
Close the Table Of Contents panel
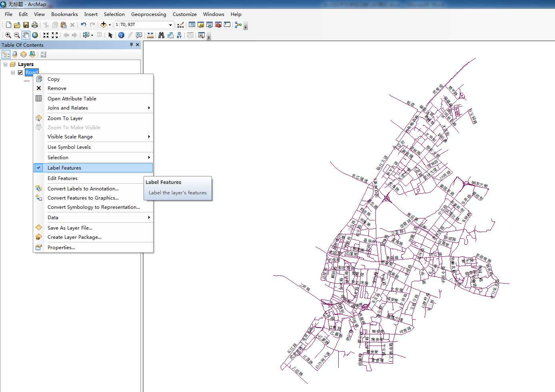[138, 45]
